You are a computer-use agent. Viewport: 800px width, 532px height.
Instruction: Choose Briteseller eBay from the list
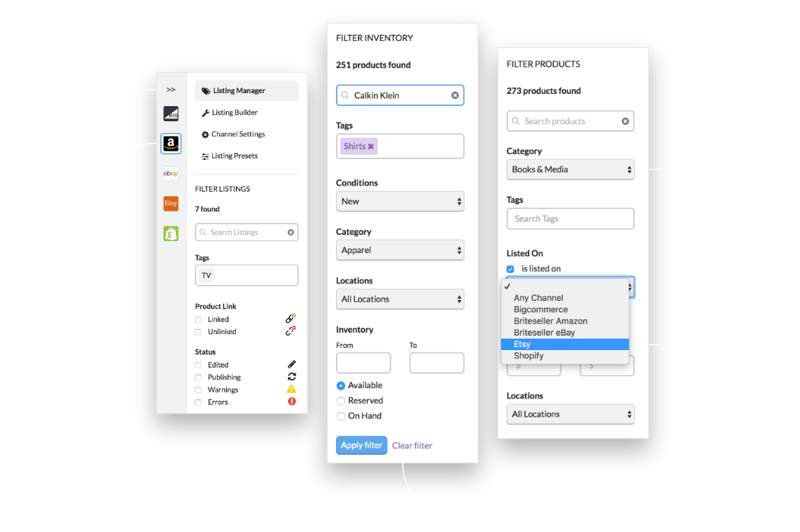pos(565,333)
